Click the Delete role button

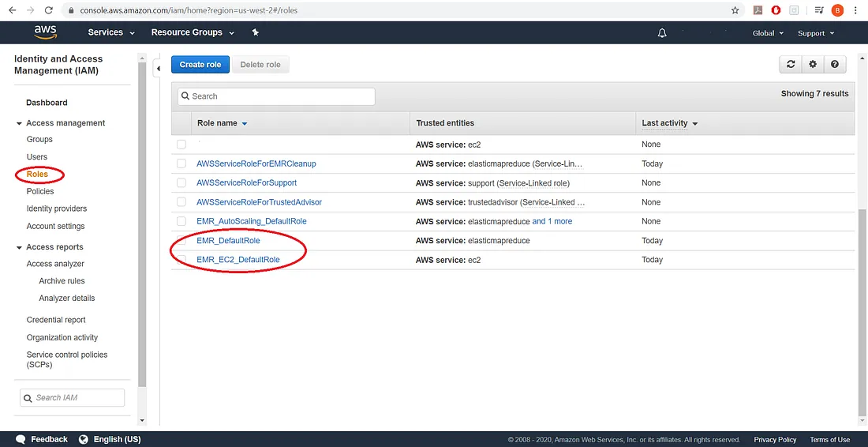pyautogui.click(x=260, y=64)
